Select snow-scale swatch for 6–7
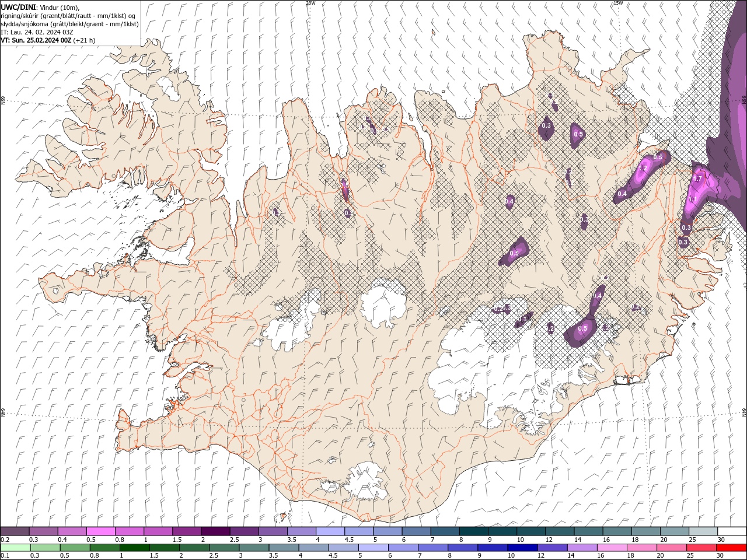Screen dimensions: 747x560 pyautogui.click(x=416, y=531)
